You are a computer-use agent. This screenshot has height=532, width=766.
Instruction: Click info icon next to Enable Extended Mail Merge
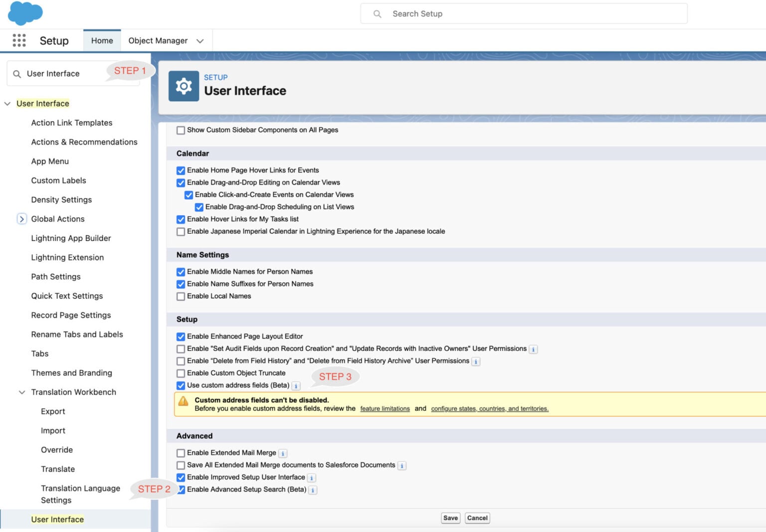click(x=283, y=454)
